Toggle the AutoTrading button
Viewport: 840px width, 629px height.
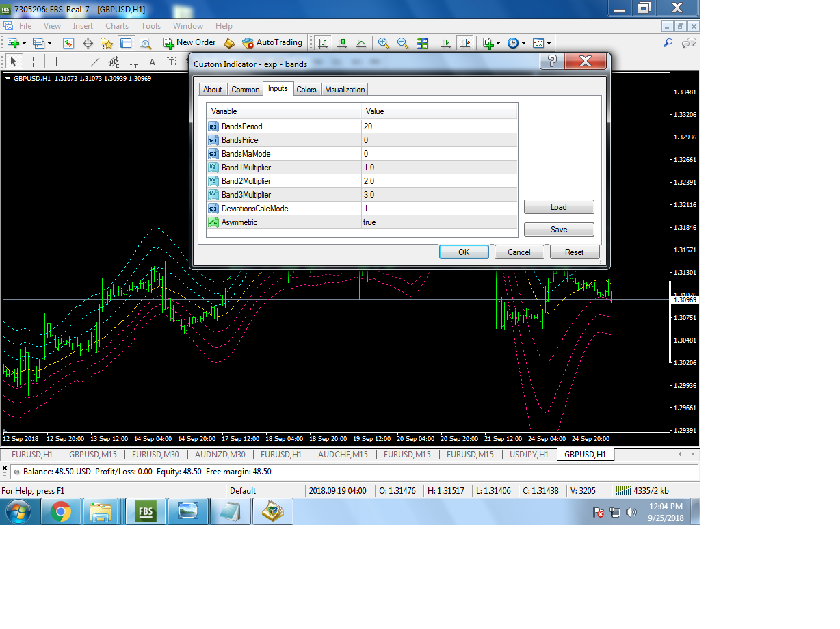coord(272,42)
